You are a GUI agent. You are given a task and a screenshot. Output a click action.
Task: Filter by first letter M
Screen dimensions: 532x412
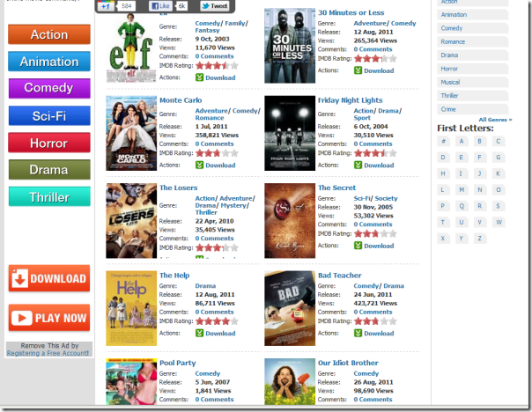(462, 189)
